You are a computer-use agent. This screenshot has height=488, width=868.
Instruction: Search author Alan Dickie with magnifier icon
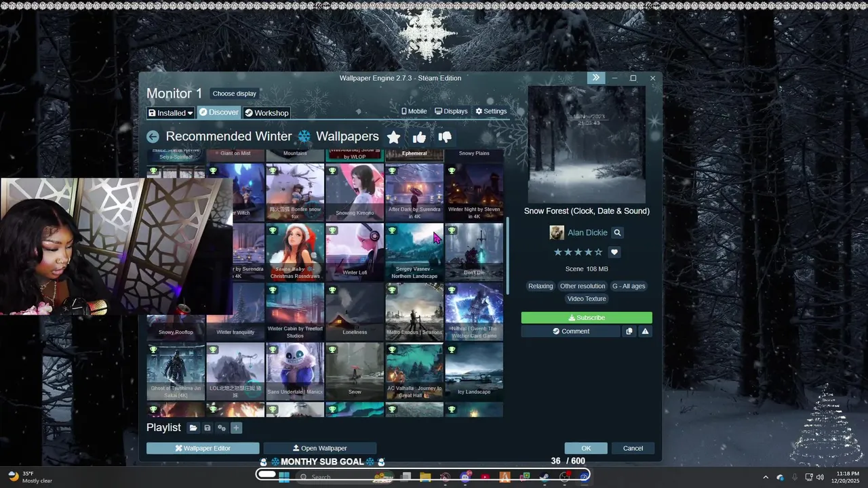tap(617, 232)
